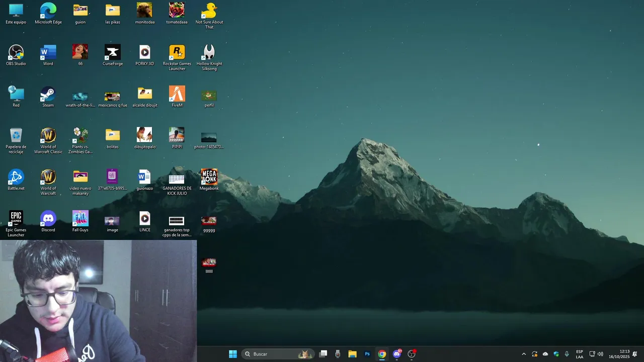Select the llllllll image file below ggggg
The image size is (644, 362).
click(209, 265)
